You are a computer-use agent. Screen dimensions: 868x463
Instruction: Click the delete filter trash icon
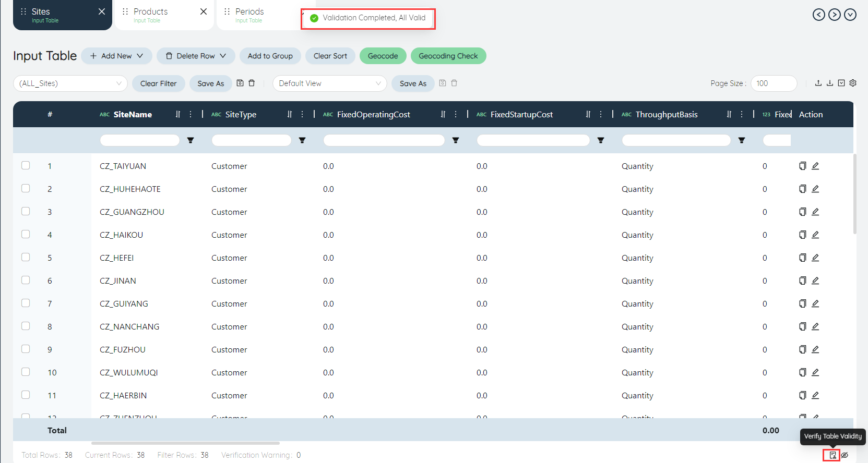[252, 83]
